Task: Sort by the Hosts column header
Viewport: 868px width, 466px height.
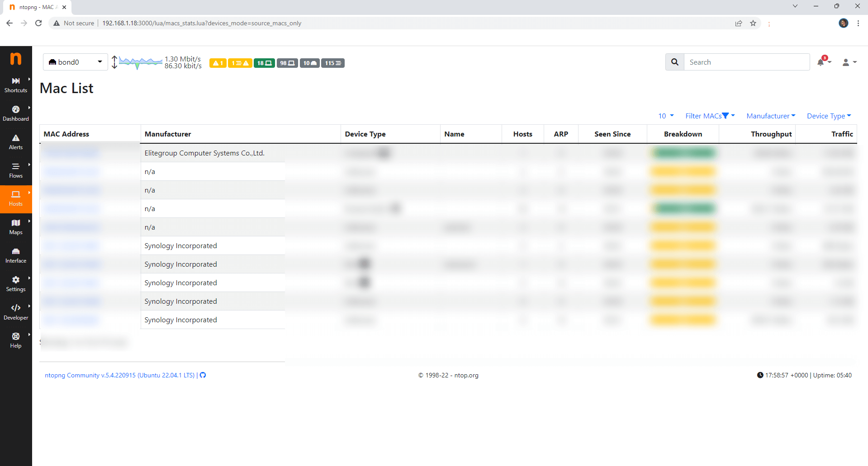Action: pyautogui.click(x=522, y=134)
